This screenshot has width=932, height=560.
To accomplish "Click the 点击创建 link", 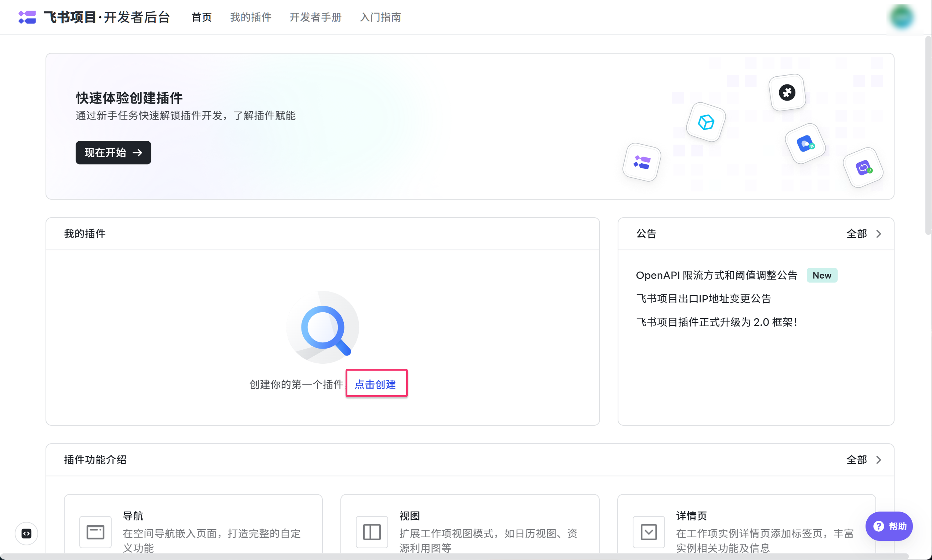I will [x=375, y=384].
